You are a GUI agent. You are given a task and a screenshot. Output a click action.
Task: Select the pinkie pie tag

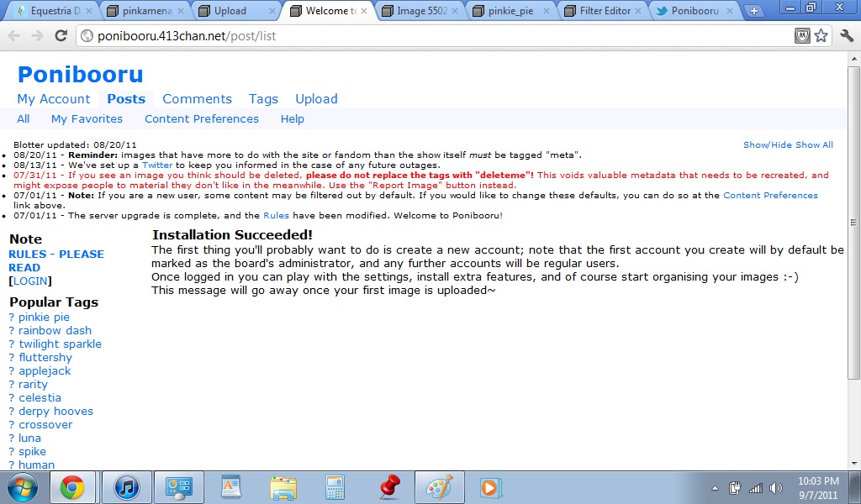click(x=44, y=317)
